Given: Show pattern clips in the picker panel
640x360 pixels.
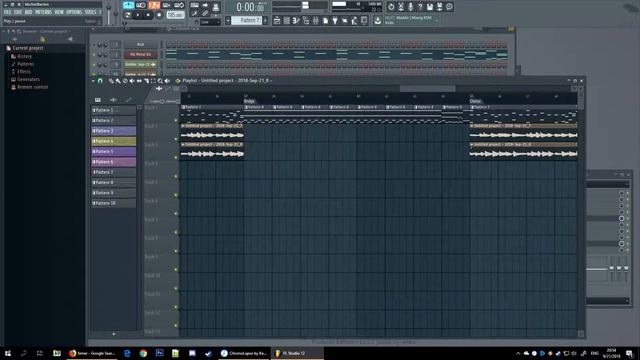Looking at the screenshot, I should point(98,100).
